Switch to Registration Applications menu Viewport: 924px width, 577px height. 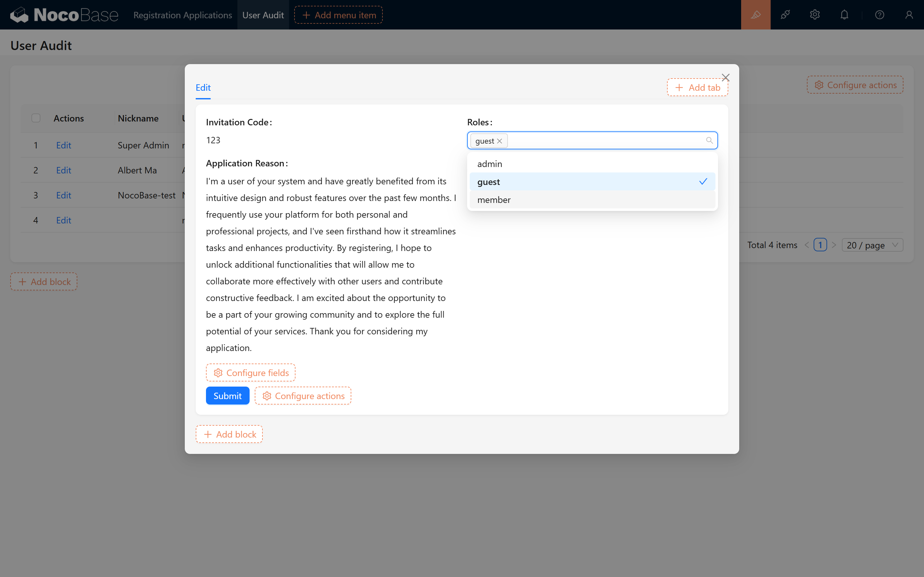click(x=183, y=15)
